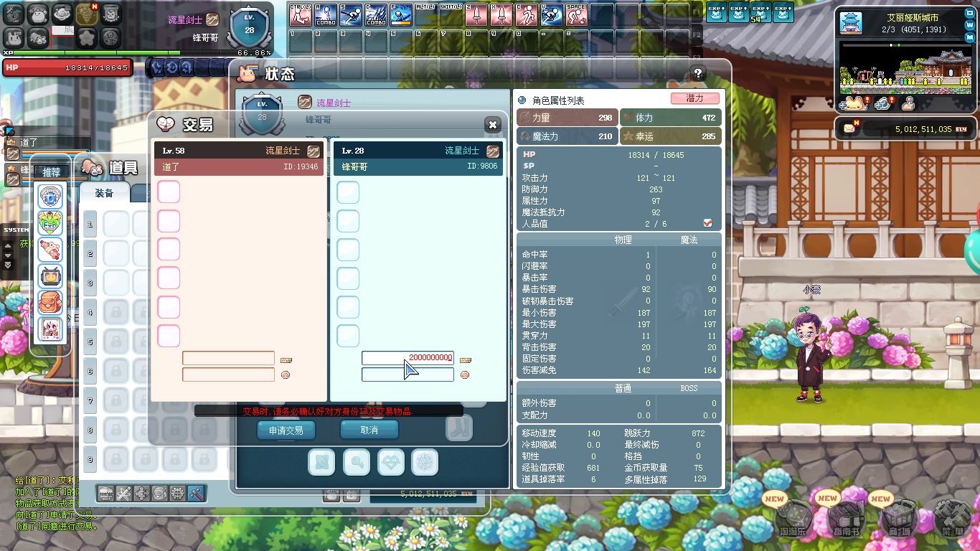Switch to the F2 hotbar page
This screenshot has width=980, height=551.
point(697,35)
